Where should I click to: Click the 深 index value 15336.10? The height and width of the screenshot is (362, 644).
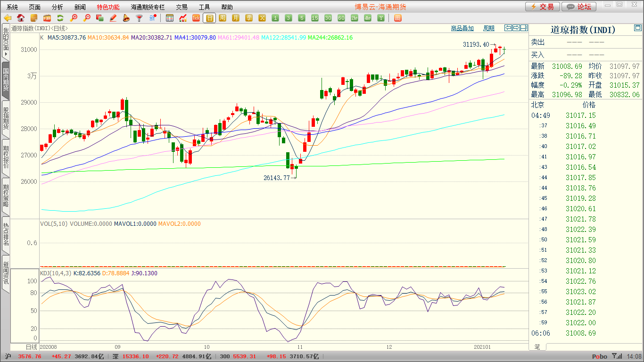coord(137,356)
